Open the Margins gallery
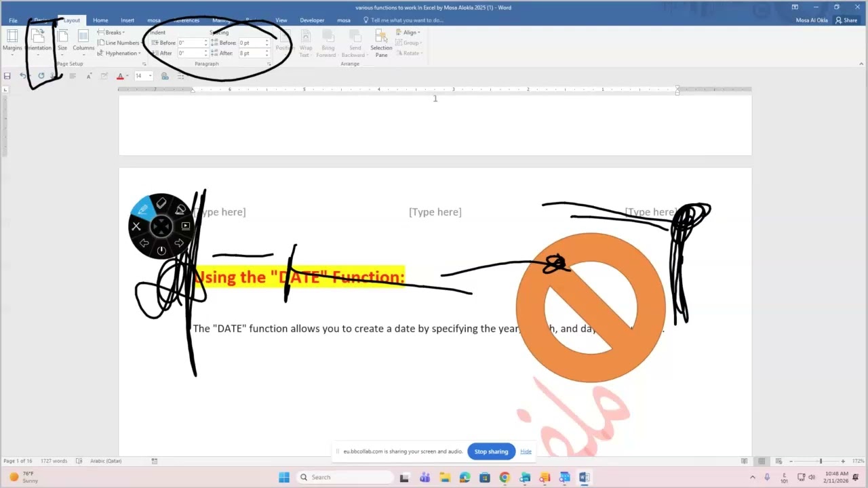This screenshot has height=488, width=868. (x=12, y=41)
